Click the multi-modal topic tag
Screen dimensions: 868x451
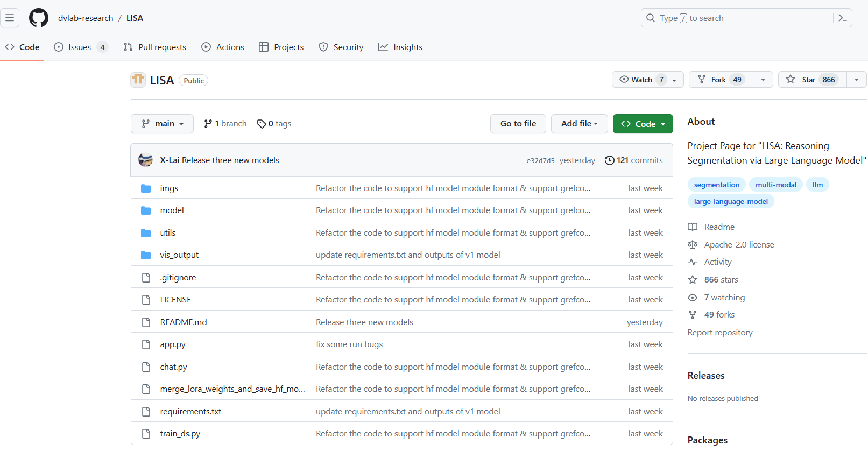click(776, 185)
